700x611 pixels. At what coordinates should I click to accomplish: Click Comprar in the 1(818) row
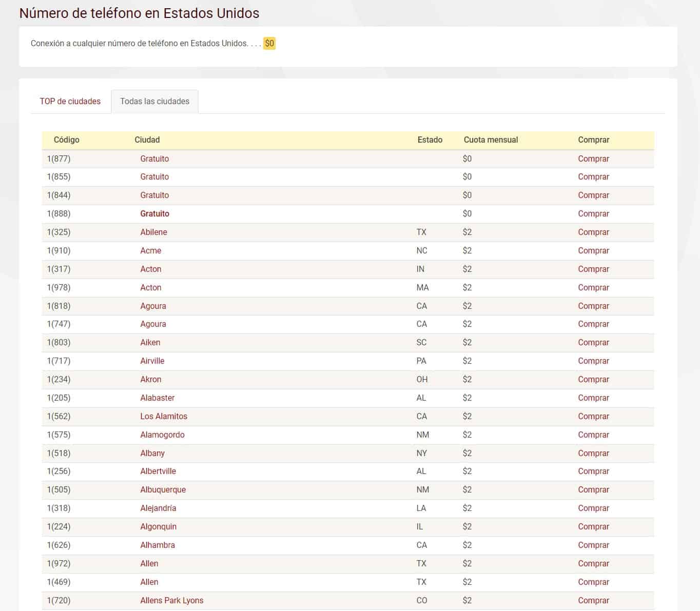[x=593, y=306]
